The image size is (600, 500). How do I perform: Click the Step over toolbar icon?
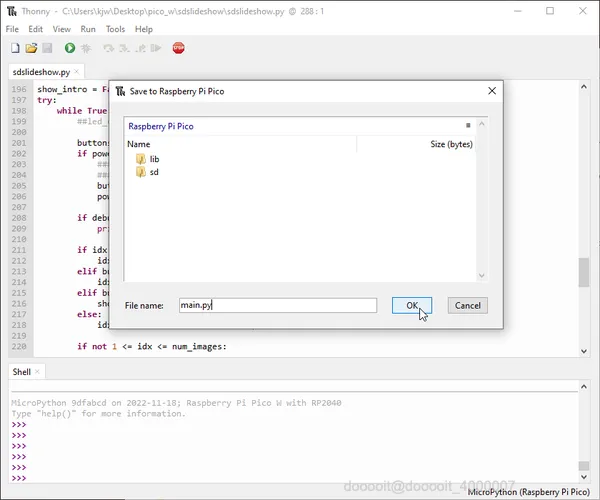pyautogui.click(x=108, y=48)
